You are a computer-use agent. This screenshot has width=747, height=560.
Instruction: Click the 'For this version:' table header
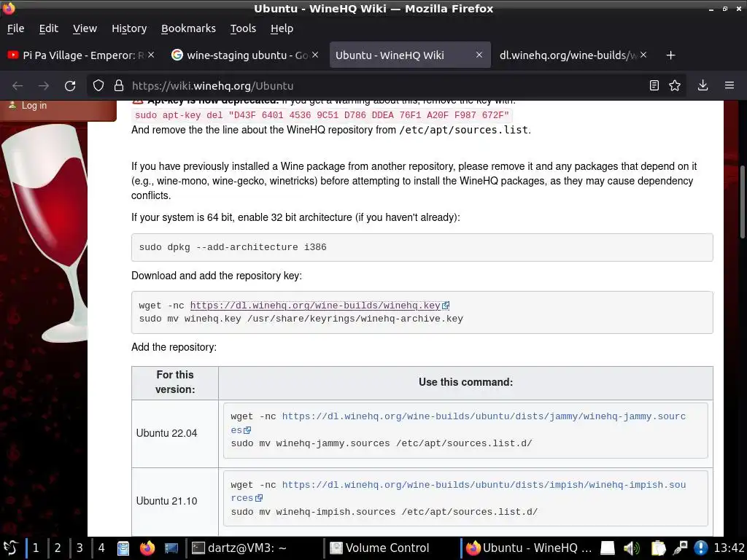[x=175, y=382]
